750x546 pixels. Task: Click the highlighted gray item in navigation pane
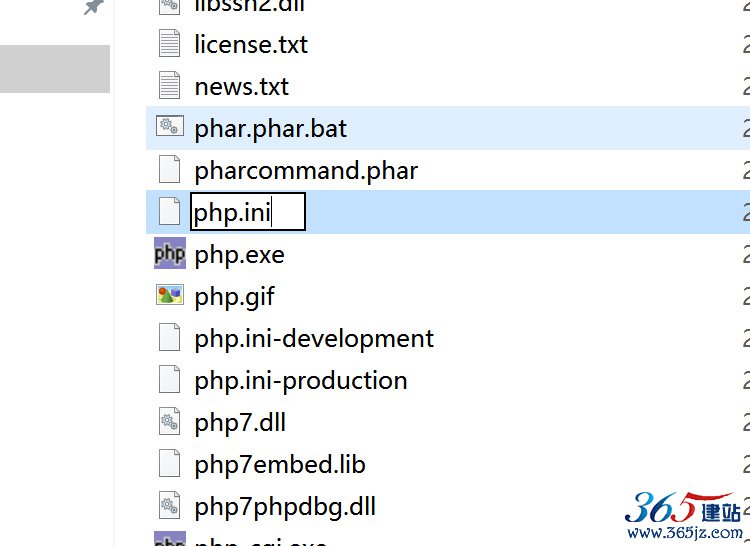55,69
